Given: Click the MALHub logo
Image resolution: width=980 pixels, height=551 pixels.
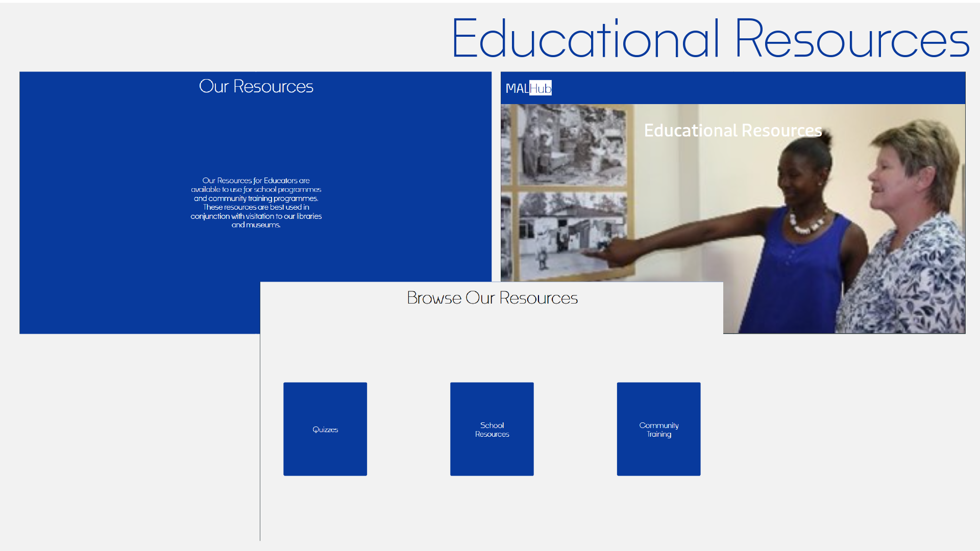Looking at the screenshot, I should click(528, 88).
